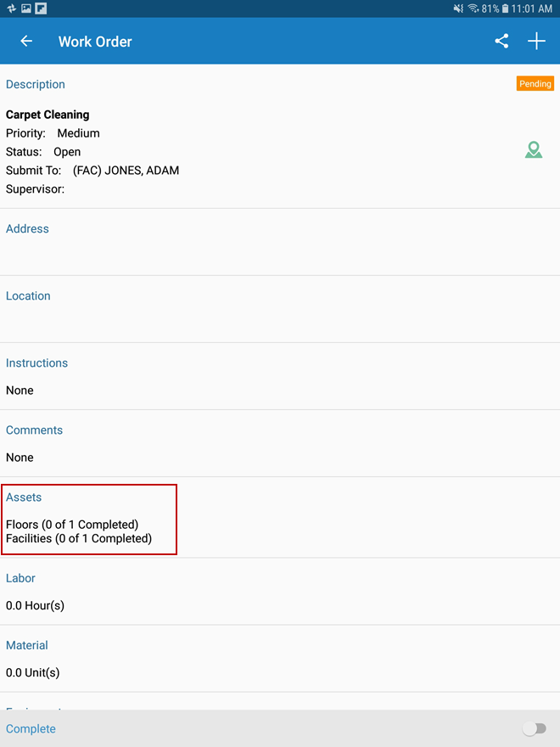Tap the plus icon to add
The image size is (560, 747).
tap(536, 41)
